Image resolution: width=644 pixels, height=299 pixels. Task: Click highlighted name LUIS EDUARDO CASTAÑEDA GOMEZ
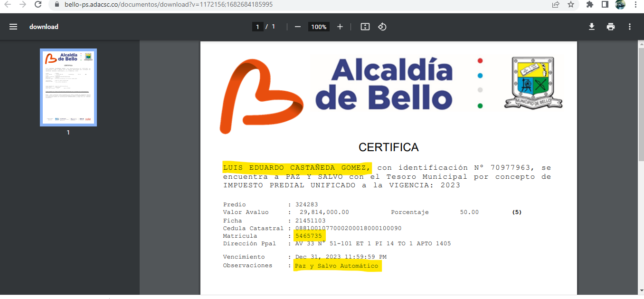[x=297, y=168]
